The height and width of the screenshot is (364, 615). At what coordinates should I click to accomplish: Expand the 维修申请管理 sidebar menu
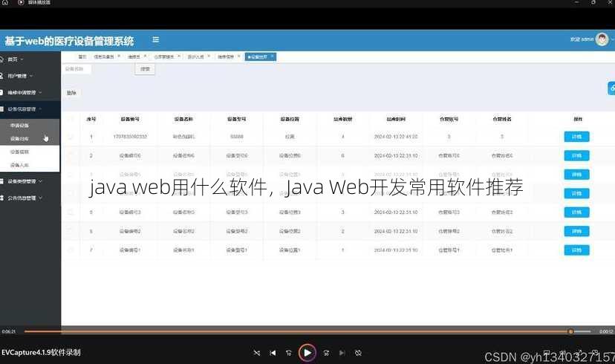pos(30,93)
